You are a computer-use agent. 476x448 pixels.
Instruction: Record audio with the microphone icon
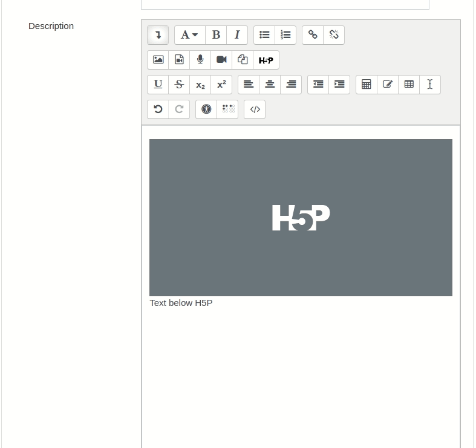(x=200, y=60)
